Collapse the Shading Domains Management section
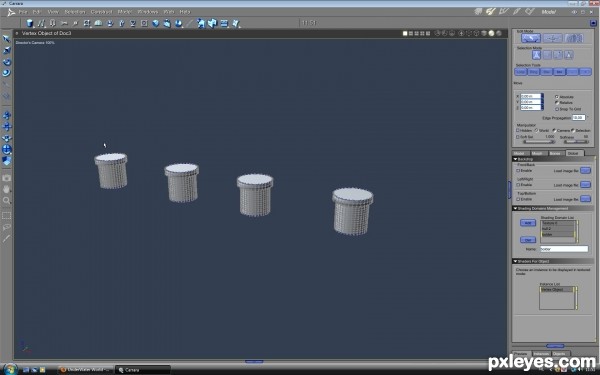 pos(515,209)
